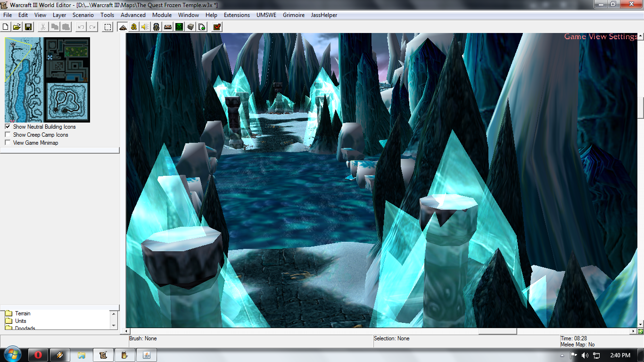Open the AI Editor green face icon

pos(179,27)
